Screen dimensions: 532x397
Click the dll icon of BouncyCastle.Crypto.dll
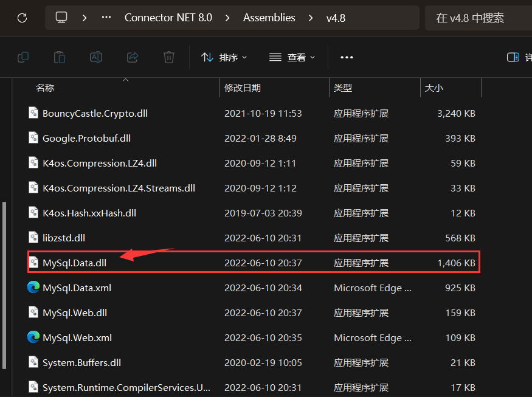33,112
